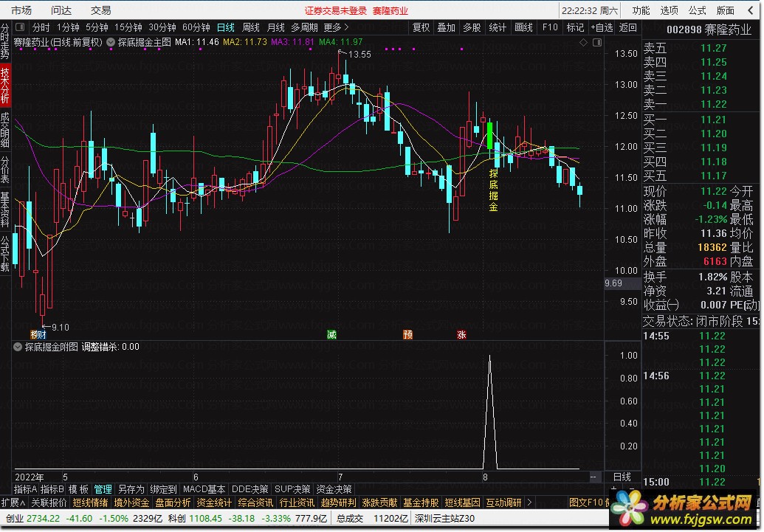Click the 证券交易未登录 login notice
764x532 pixels.
(336, 11)
